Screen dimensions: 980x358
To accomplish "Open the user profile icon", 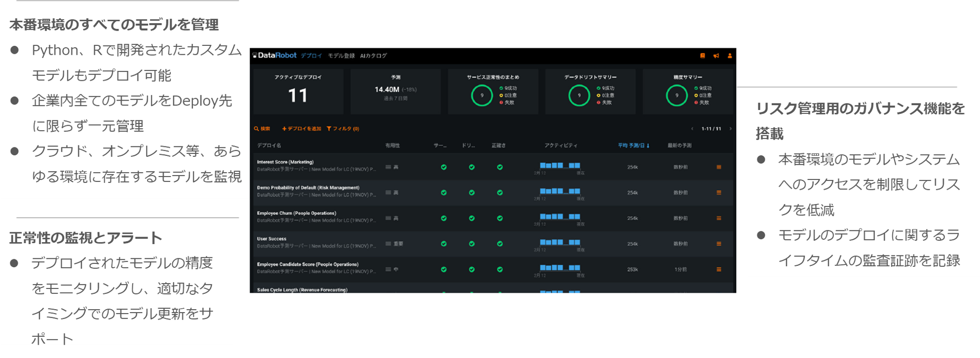I will [729, 56].
